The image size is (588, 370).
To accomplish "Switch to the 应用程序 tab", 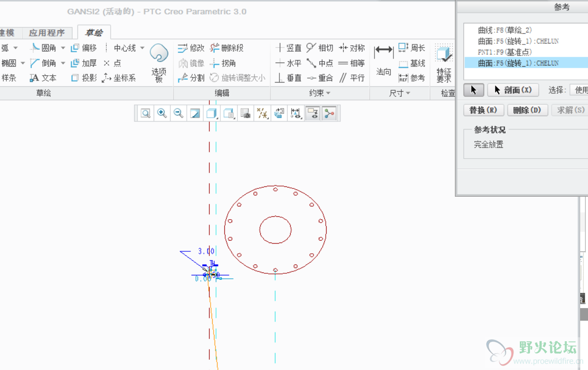I will (47, 33).
